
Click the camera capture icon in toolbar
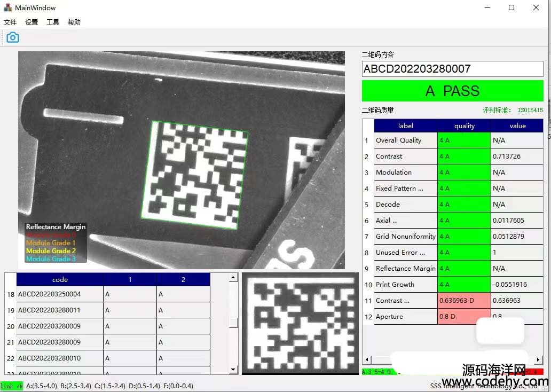(x=13, y=37)
